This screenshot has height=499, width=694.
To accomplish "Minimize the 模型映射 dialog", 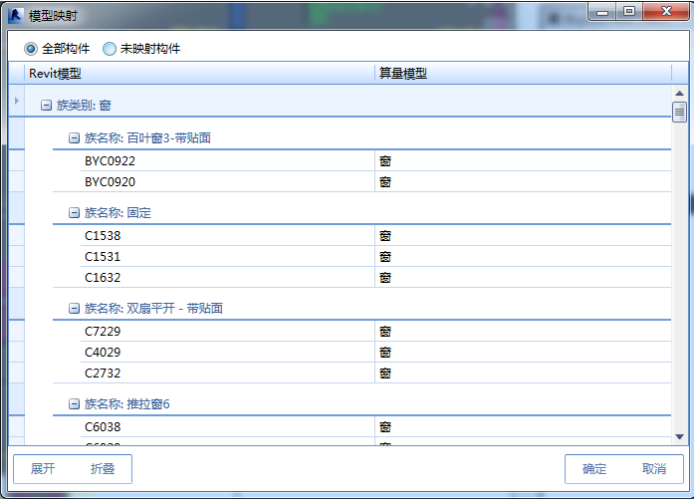I will pos(602,12).
